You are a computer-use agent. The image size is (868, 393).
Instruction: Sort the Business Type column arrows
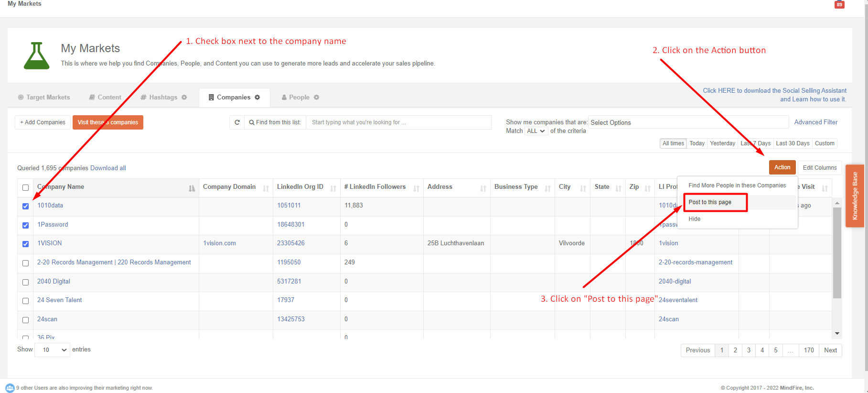pos(548,188)
